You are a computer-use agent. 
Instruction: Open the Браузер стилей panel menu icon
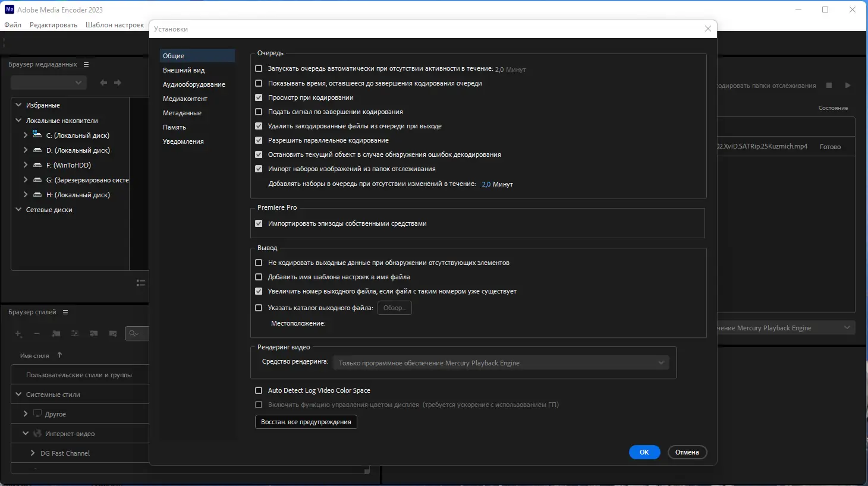pyautogui.click(x=65, y=312)
